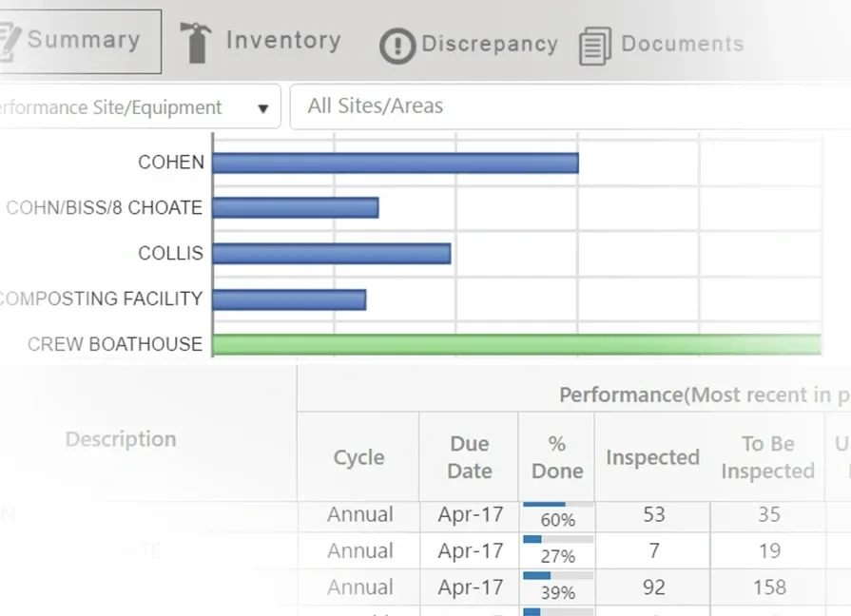
Task: Click the COHEN site label
Action: tap(170, 162)
